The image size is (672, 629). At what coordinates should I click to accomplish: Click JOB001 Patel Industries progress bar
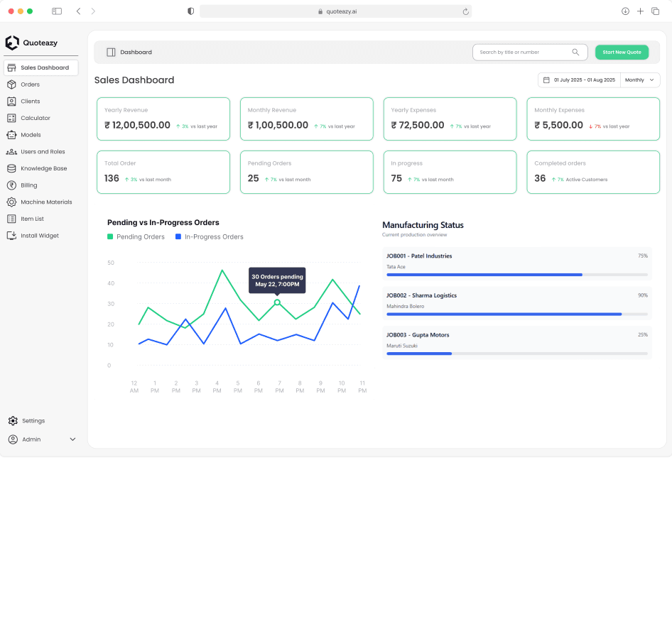click(x=516, y=275)
